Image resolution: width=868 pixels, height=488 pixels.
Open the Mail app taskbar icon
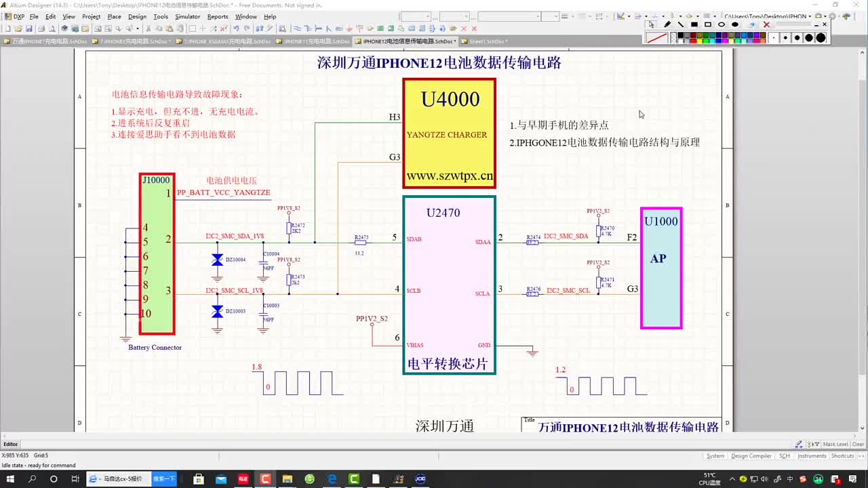pos(221,479)
